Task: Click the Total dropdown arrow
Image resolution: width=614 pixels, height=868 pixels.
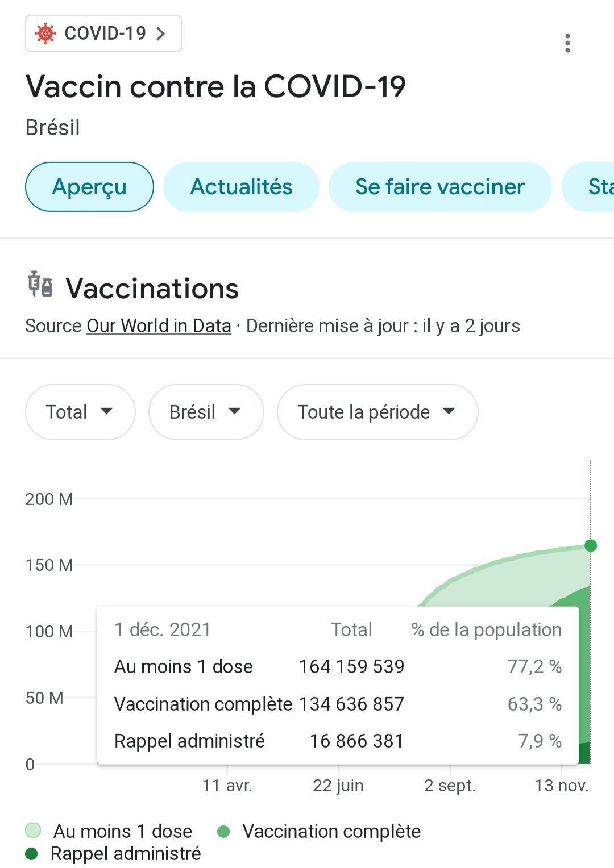Action: pos(106,411)
